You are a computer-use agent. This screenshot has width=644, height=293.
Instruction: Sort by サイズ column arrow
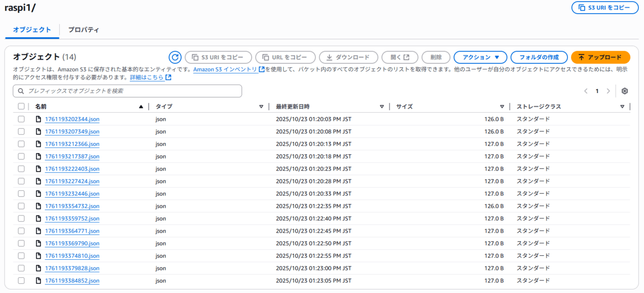[x=502, y=107]
